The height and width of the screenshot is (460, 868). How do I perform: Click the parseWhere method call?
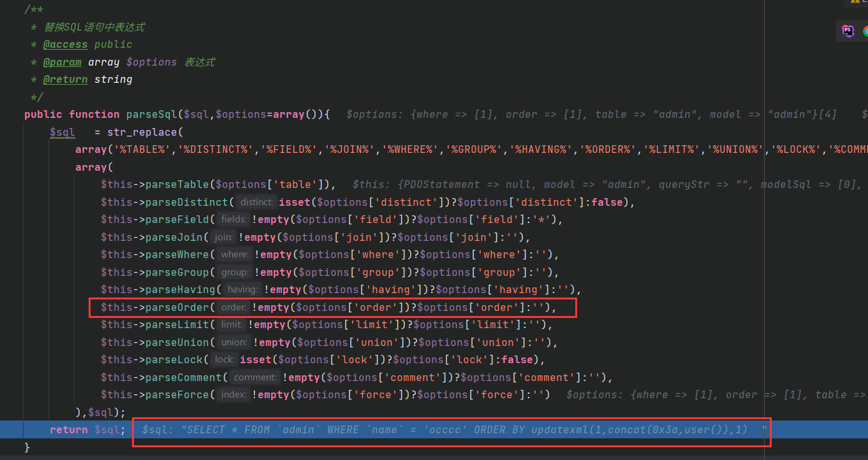(177, 255)
